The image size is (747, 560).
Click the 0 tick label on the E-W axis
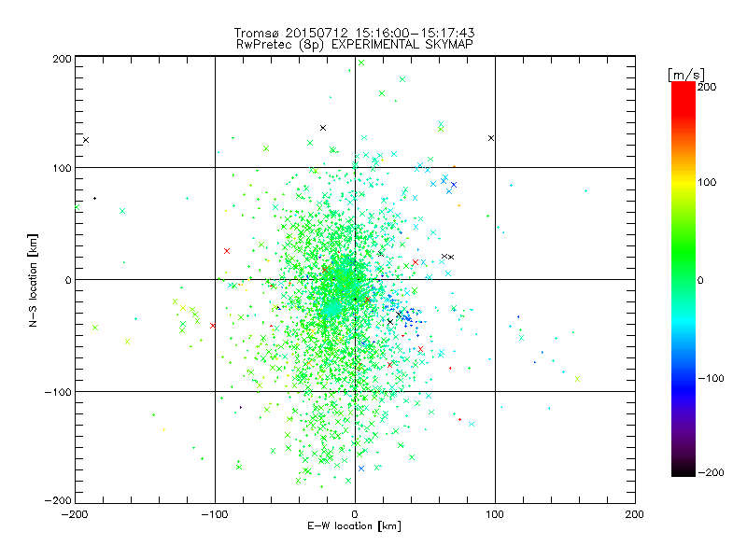click(x=355, y=514)
